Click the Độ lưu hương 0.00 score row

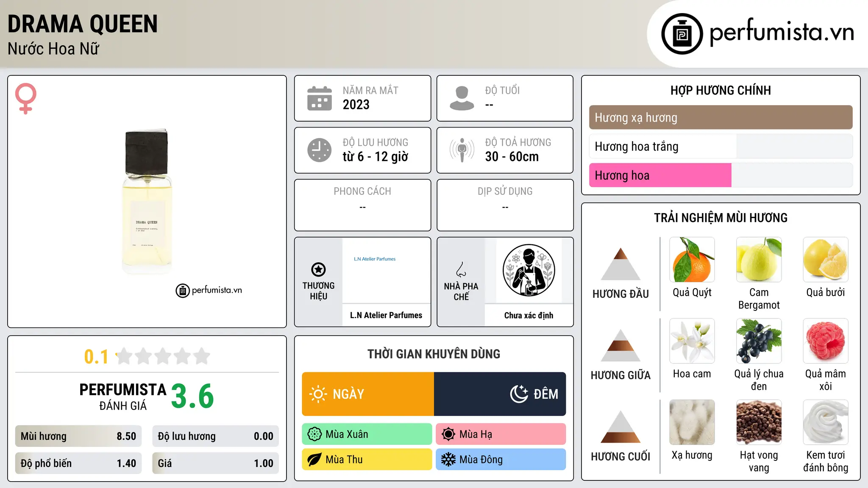[x=215, y=436]
